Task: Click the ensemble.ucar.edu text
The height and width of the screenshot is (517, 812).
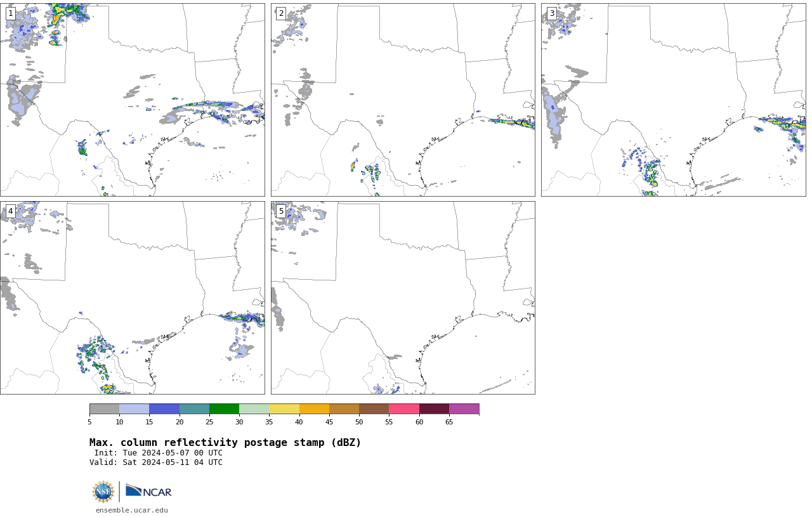Action: 132,510
